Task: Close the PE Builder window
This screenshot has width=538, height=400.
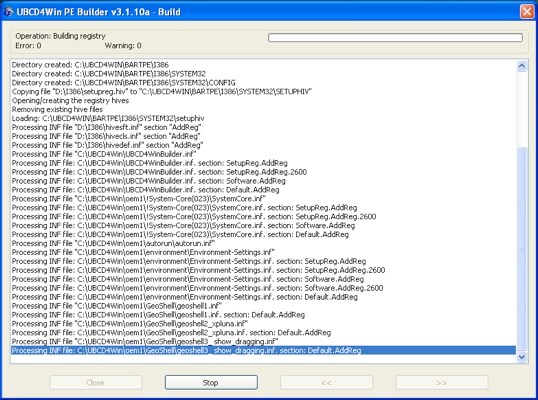Action: click(x=527, y=12)
